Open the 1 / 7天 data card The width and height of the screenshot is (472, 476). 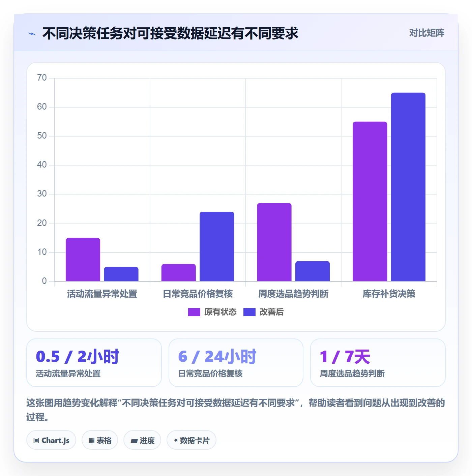tap(378, 363)
